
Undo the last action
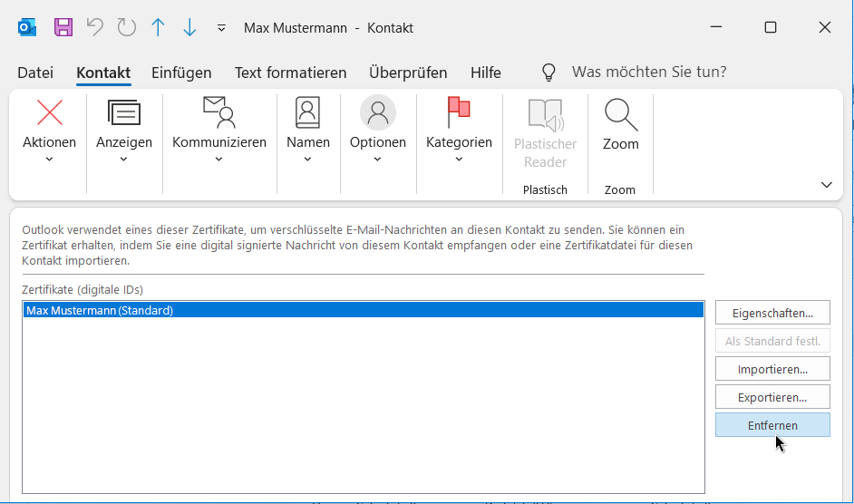(x=95, y=27)
